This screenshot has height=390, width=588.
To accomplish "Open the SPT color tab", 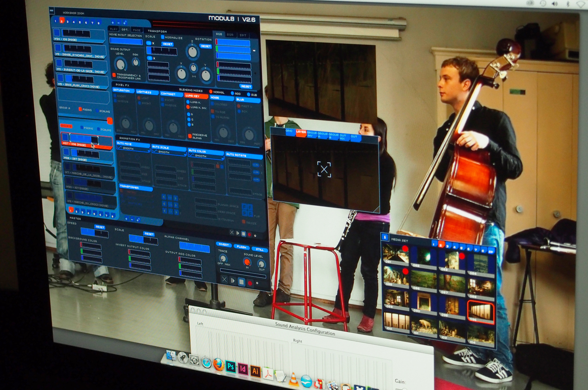I will (243, 35).
